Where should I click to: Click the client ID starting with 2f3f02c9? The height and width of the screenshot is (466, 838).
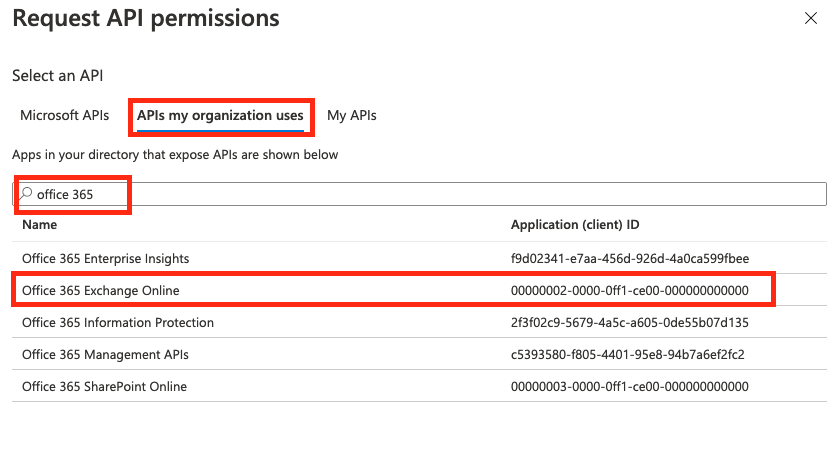click(629, 322)
